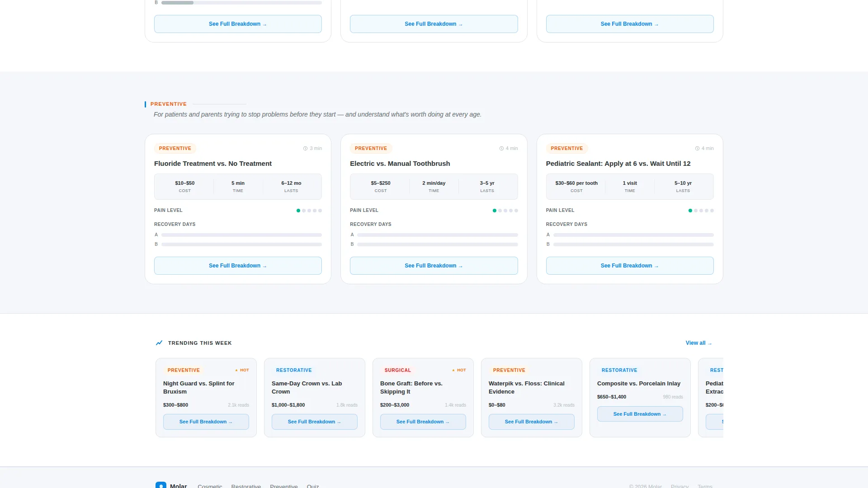Open Same-Day Crown vs. Lab Crown breakdown

[x=315, y=422]
